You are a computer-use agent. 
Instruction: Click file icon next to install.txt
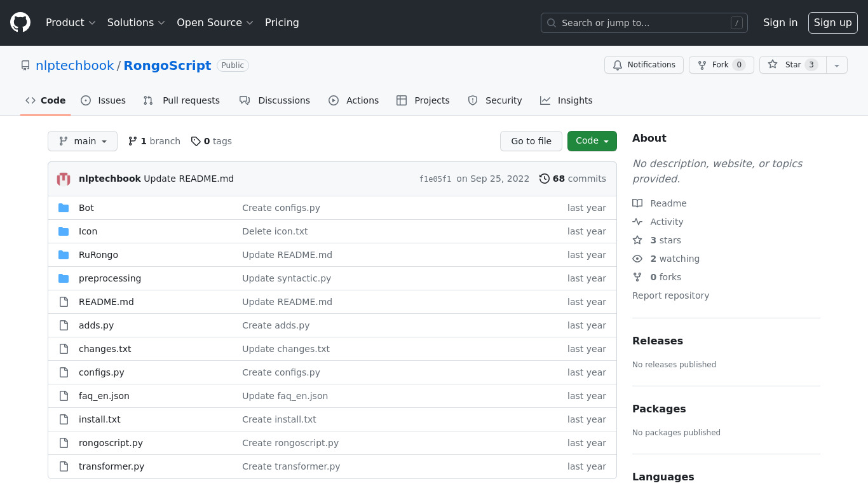pyautogui.click(x=64, y=419)
